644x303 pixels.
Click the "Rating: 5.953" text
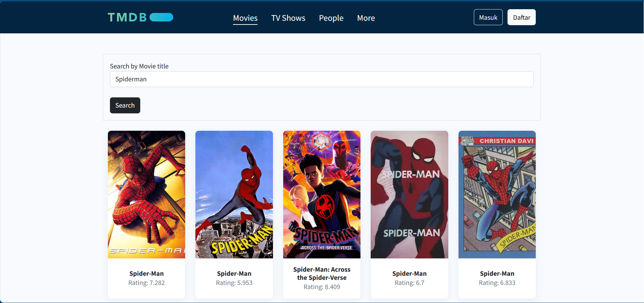click(x=234, y=283)
